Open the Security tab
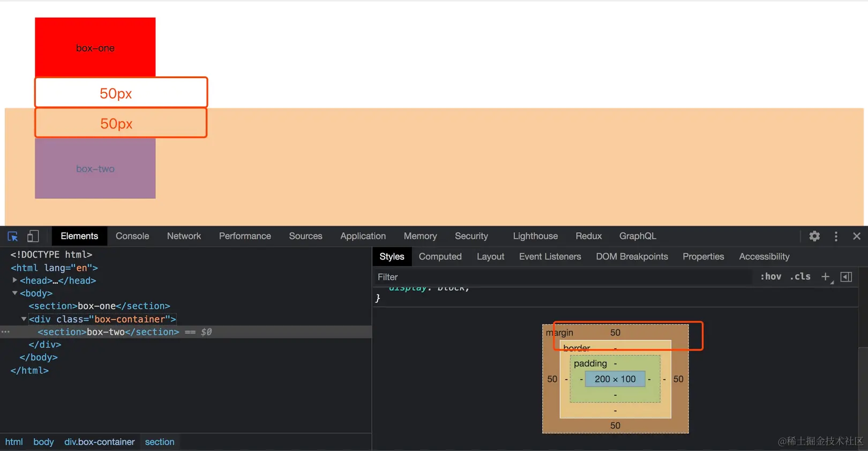Image resolution: width=868 pixels, height=451 pixels. (x=472, y=236)
